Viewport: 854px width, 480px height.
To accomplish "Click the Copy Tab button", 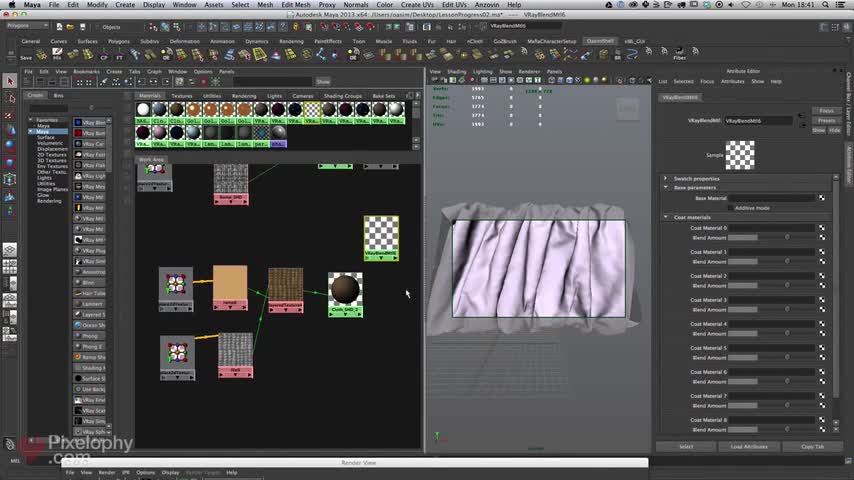I will (x=813, y=446).
